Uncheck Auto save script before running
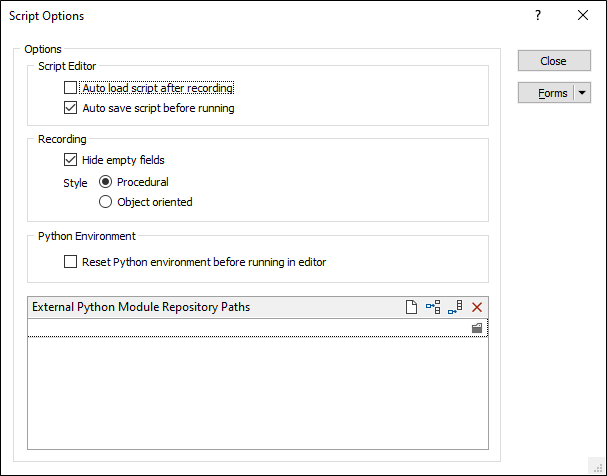The height and width of the screenshot is (476, 607). [x=70, y=108]
